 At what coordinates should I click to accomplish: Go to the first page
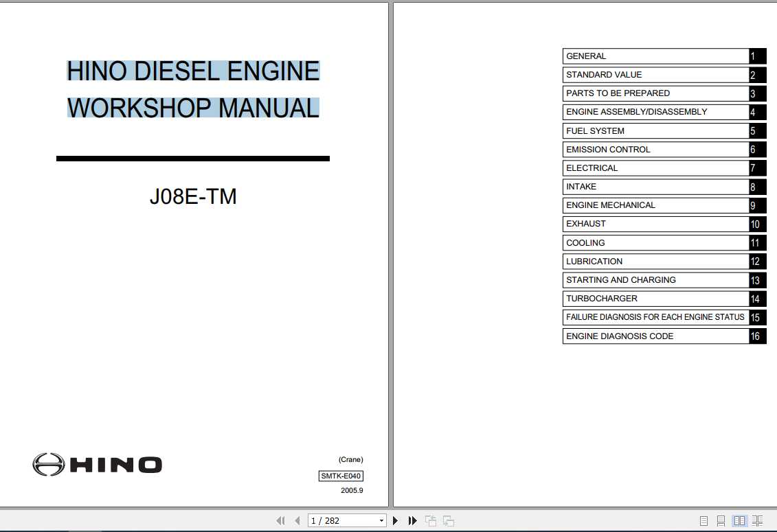tap(281, 520)
